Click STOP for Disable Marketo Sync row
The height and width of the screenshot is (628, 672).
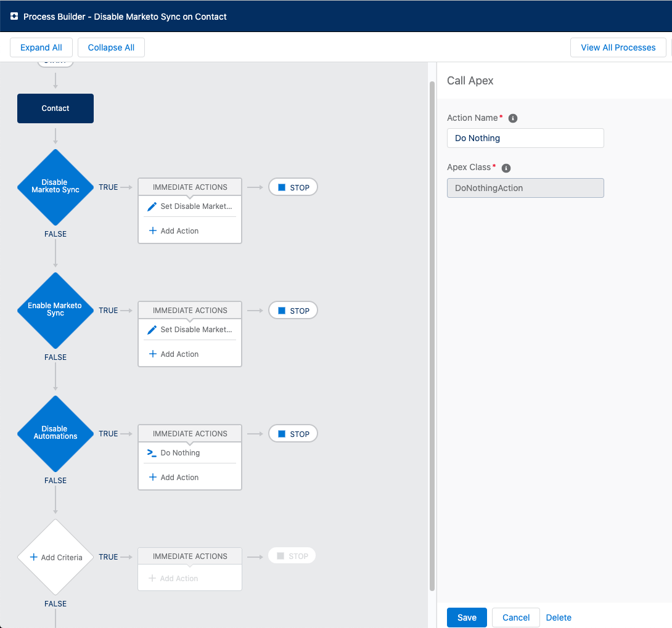(x=293, y=187)
